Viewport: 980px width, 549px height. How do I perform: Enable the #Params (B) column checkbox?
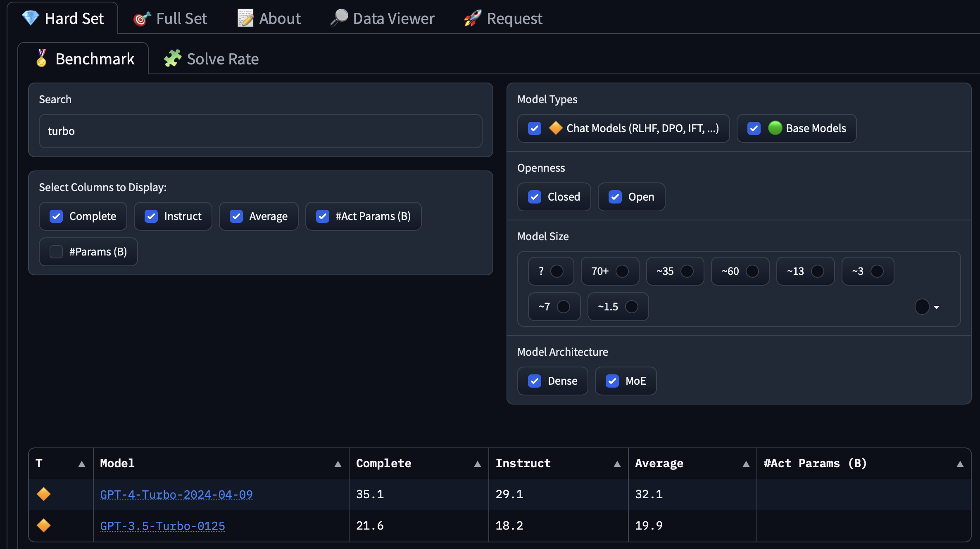click(56, 252)
